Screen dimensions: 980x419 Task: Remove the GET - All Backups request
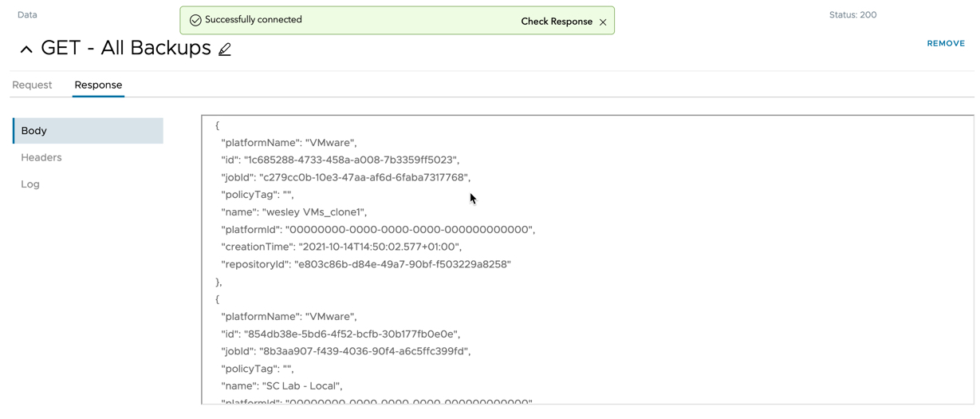tap(946, 43)
